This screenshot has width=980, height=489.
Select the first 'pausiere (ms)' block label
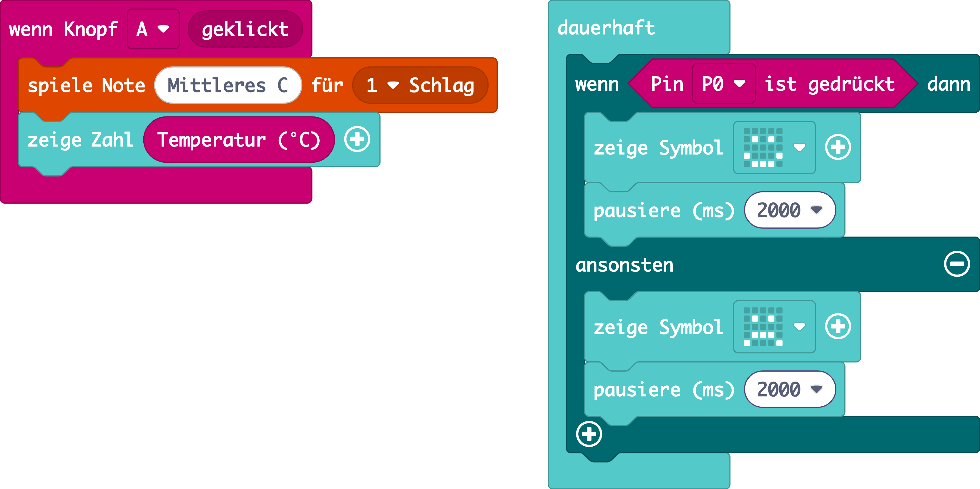664,210
